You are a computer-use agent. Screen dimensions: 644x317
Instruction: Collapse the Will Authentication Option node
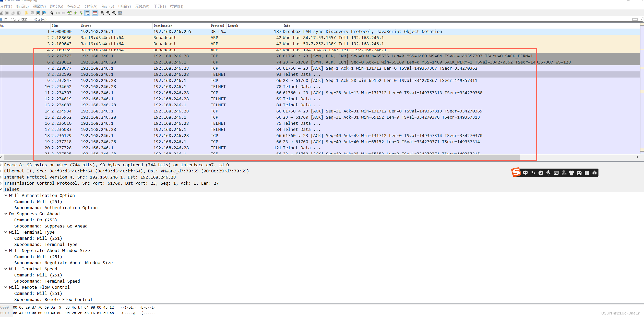6,195
